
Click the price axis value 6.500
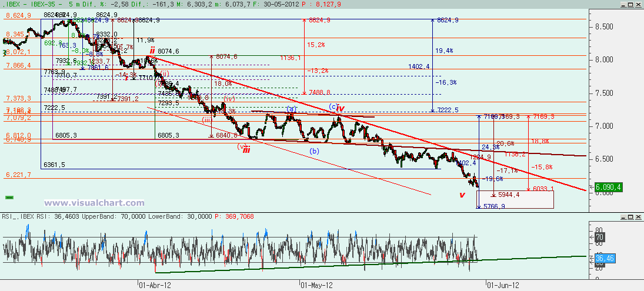605,159
